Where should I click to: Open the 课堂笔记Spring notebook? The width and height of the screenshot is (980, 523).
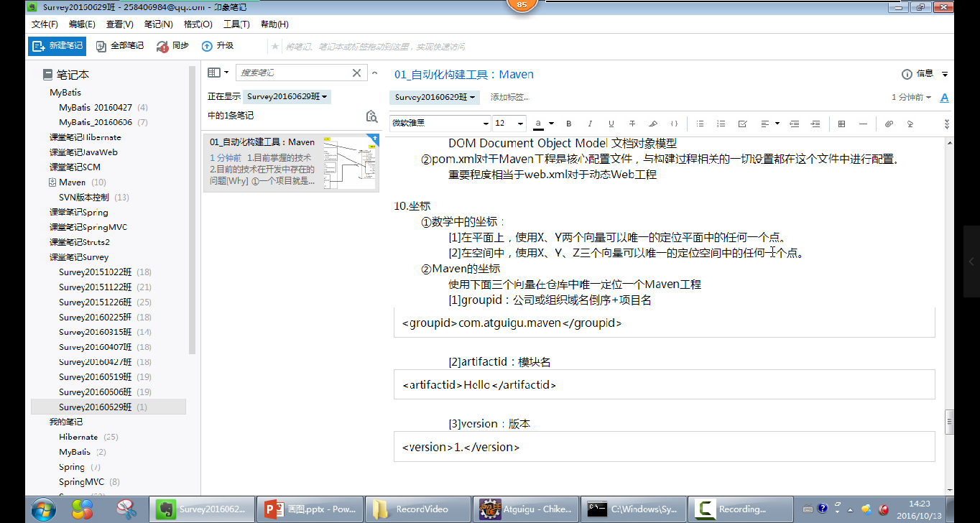point(79,213)
